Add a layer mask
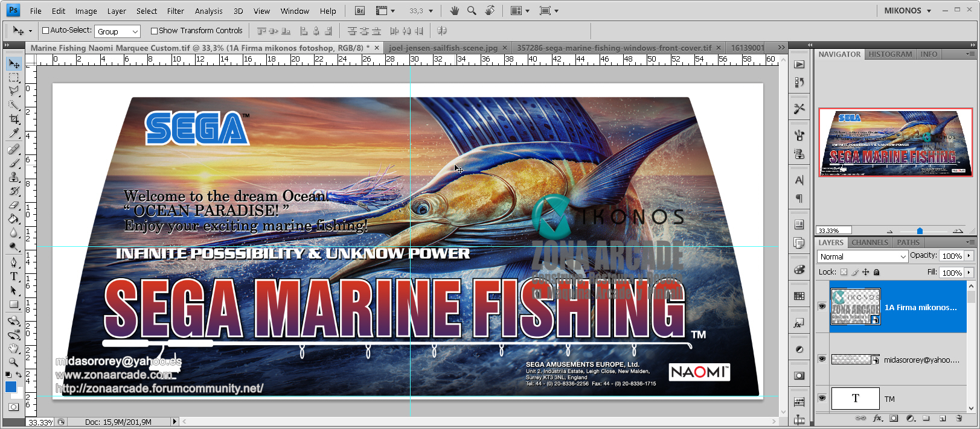The image size is (980, 429). (894, 418)
